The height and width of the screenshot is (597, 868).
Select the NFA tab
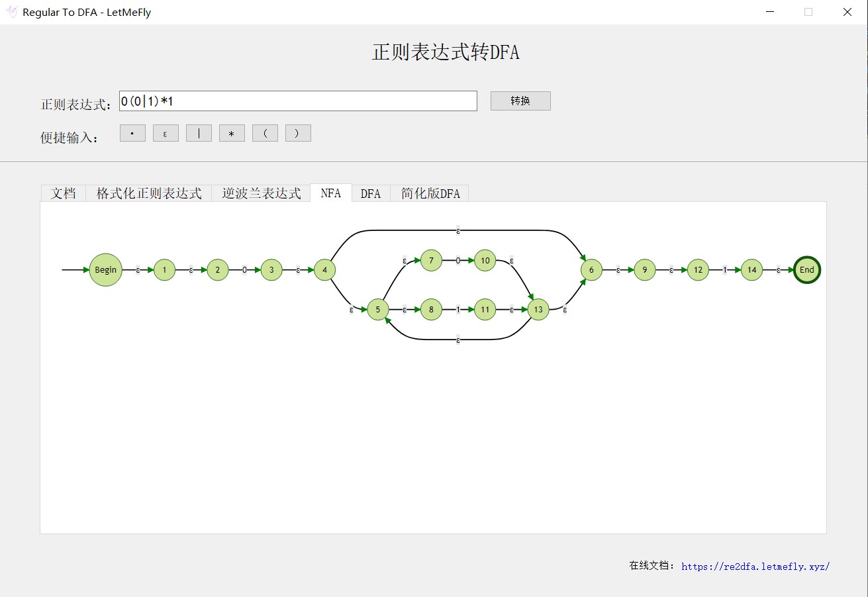(331, 193)
